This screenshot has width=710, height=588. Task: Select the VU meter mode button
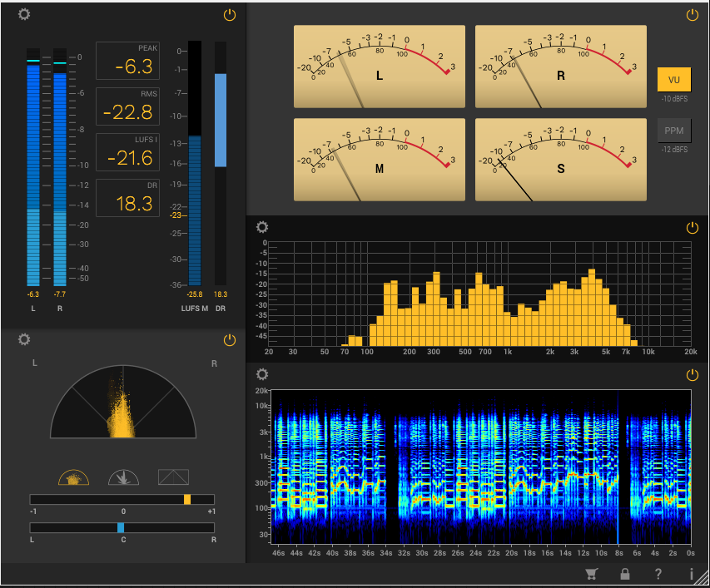pos(673,79)
